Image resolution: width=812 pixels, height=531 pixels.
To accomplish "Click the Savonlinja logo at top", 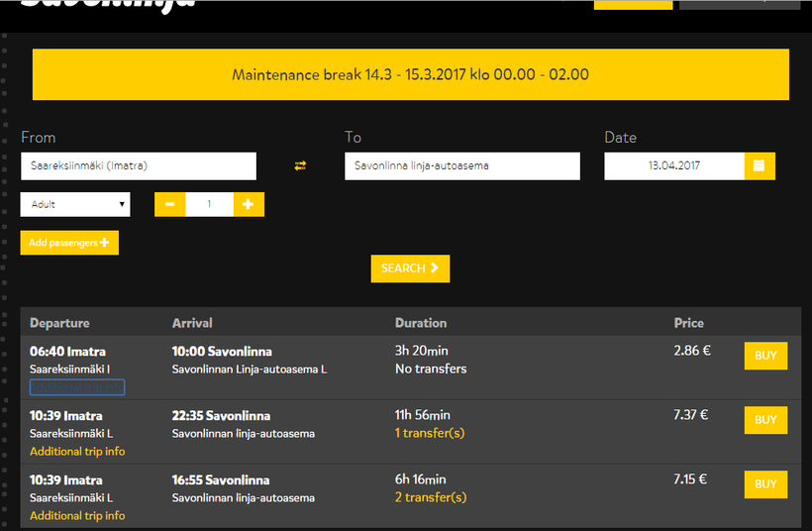I will point(107,3).
